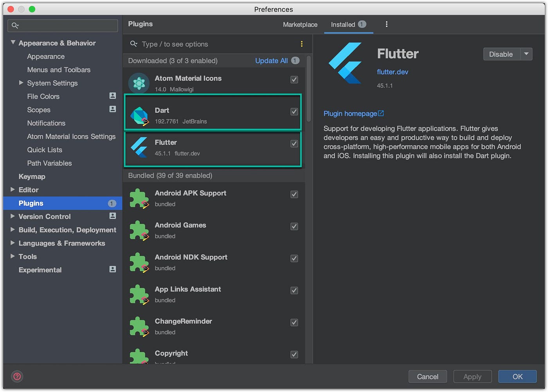Open plugin search options yellow dots menu
This screenshot has height=392, width=548.
click(301, 44)
